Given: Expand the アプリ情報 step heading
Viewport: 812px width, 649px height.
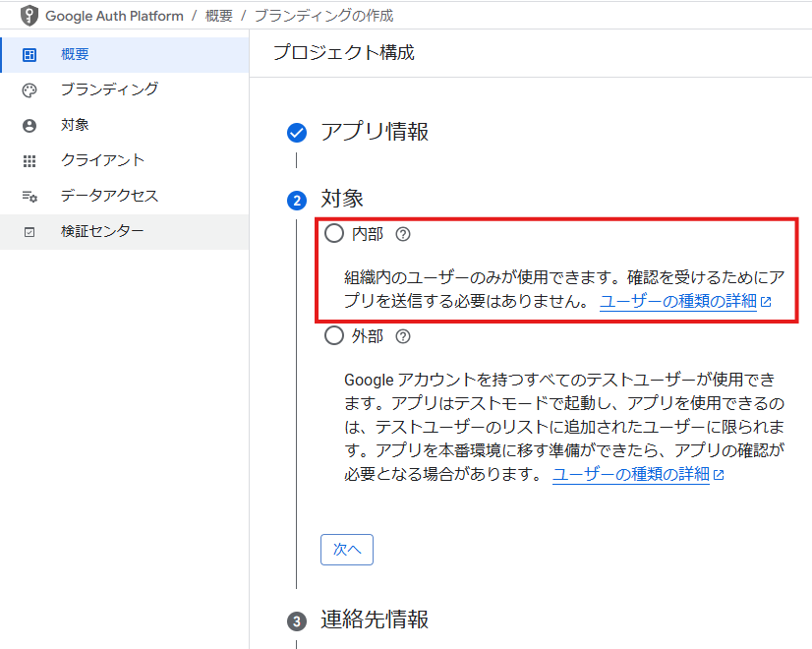Looking at the screenshot, I should coord(375,132).
